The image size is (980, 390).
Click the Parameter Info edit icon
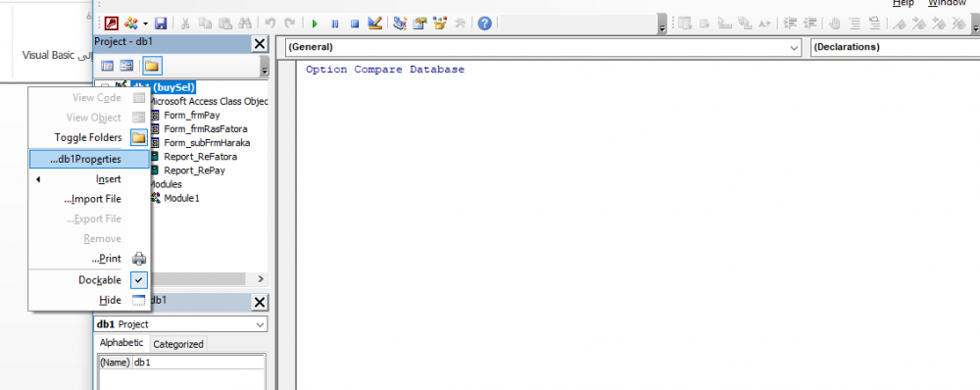pos(745,24)
